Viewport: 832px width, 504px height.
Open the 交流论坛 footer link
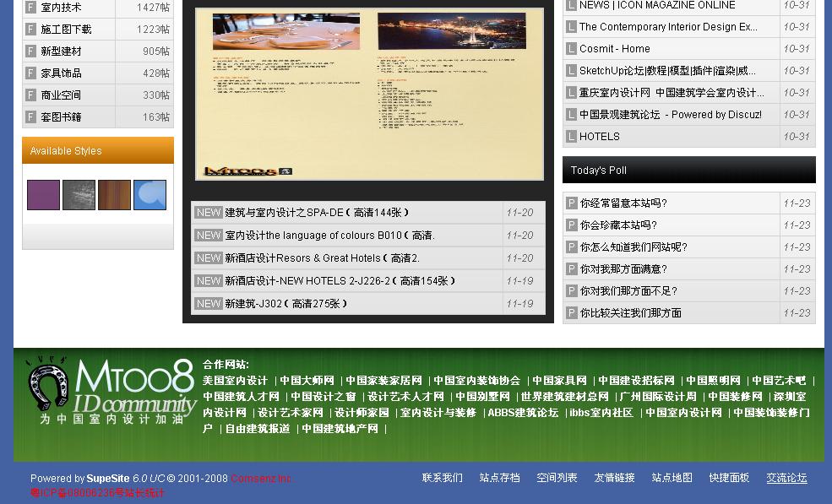(x=786, y=478)
